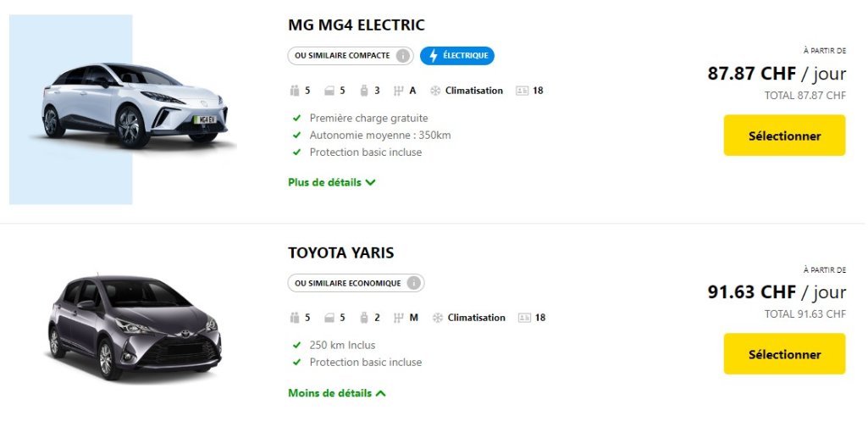The image size is (868, 427).
Task: Expand Plus de détails for MG4 Electric
Action: [x=331, y=182]
